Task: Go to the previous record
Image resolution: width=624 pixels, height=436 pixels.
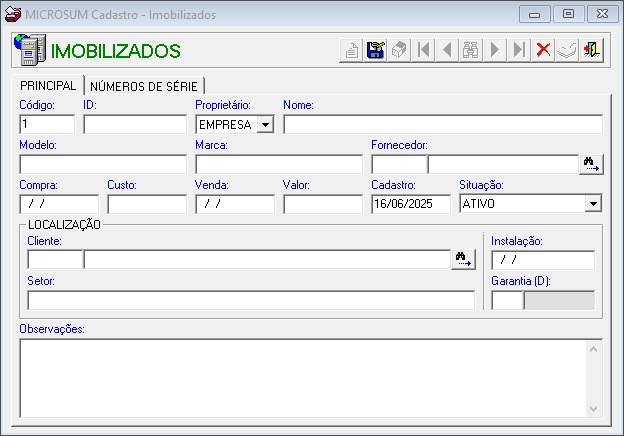Action: tap(447, 51)
